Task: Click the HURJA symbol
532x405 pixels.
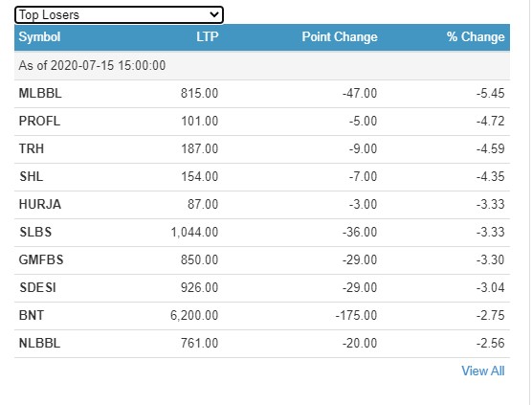Action: click(x=40, y=204)
